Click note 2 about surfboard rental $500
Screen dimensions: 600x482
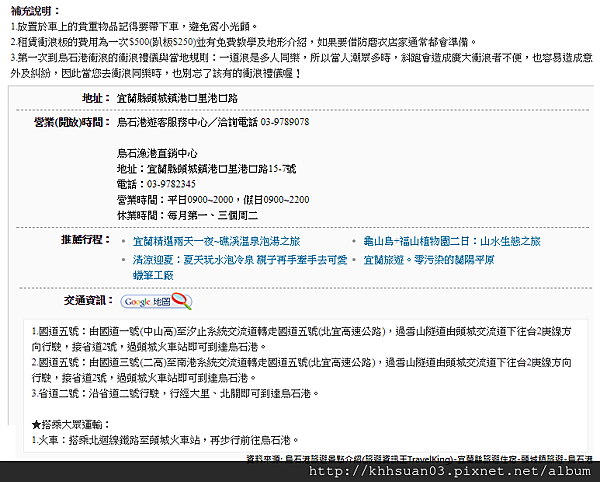tap(244, 42)
